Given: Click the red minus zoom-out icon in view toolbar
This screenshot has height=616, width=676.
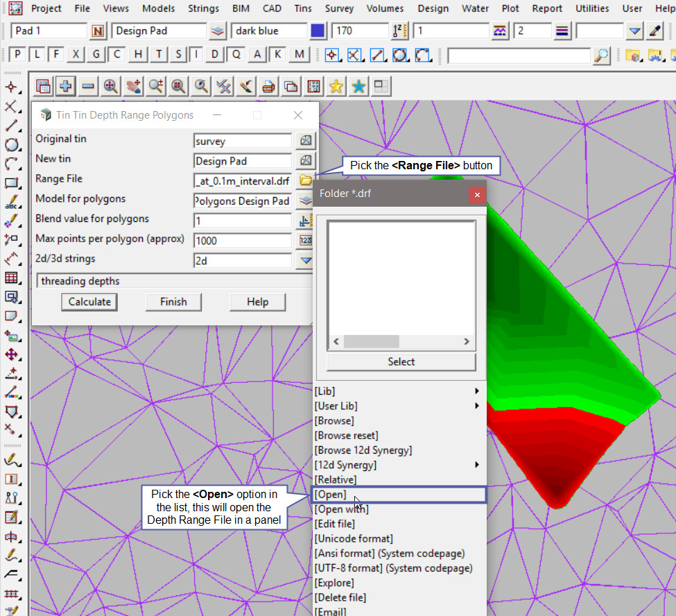Looking at the screenshot, I should (88, 86).
